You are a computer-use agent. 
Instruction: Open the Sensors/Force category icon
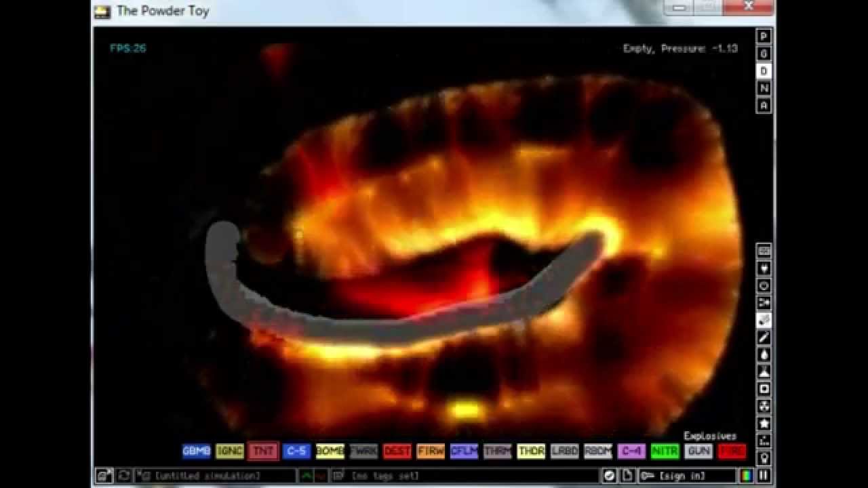coord(764,303)
